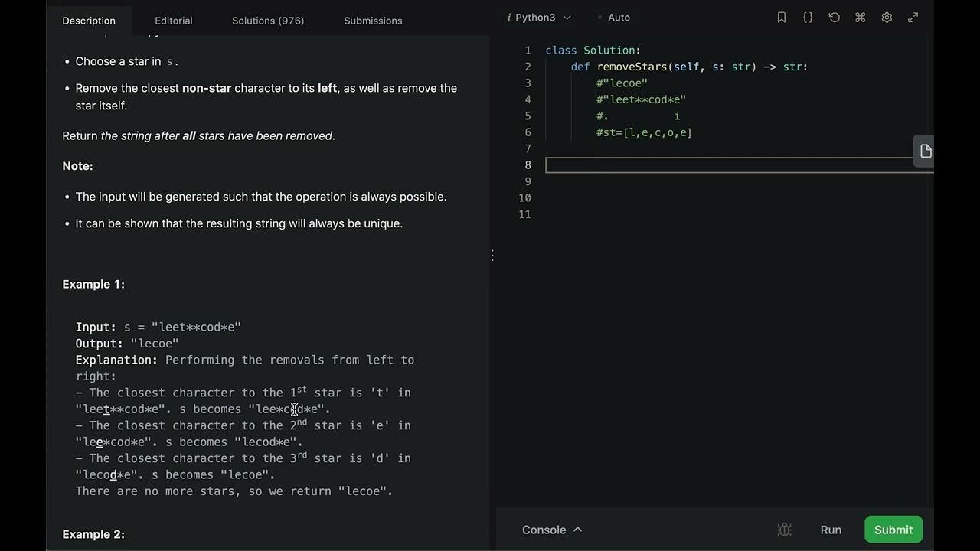Click the removeStars function definition on line 2

(632, 67)
